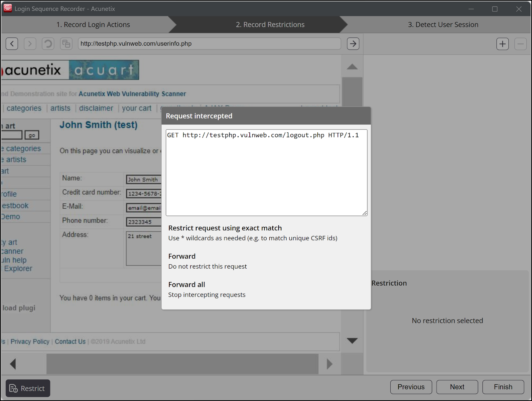This screenshot has width=532, height=401.
Task: Click the acuart logo image
Action: 104,70
